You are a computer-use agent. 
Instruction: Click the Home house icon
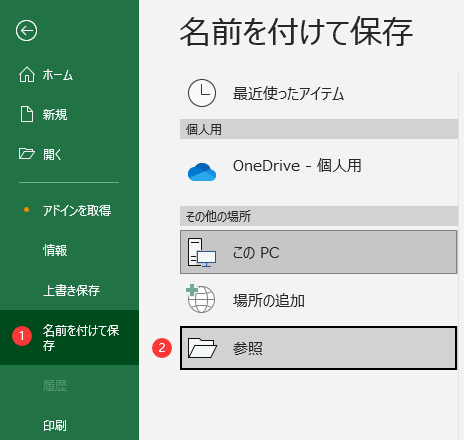27,75
